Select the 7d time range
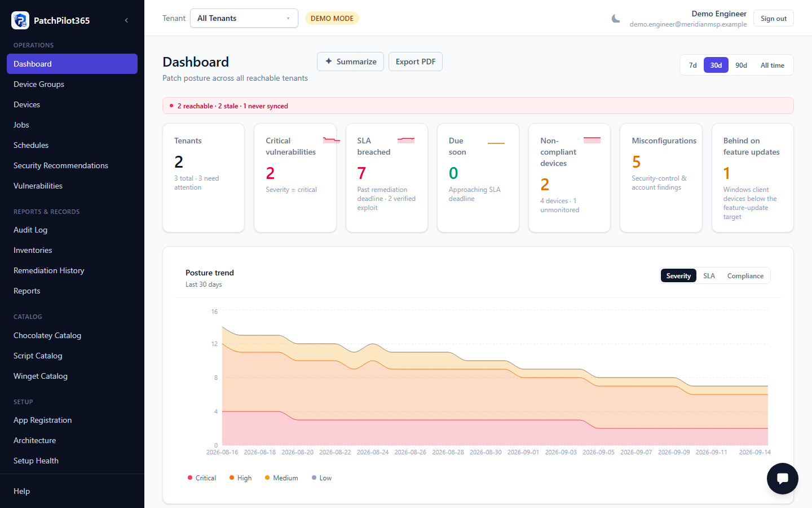 click(x=693, y=65)
